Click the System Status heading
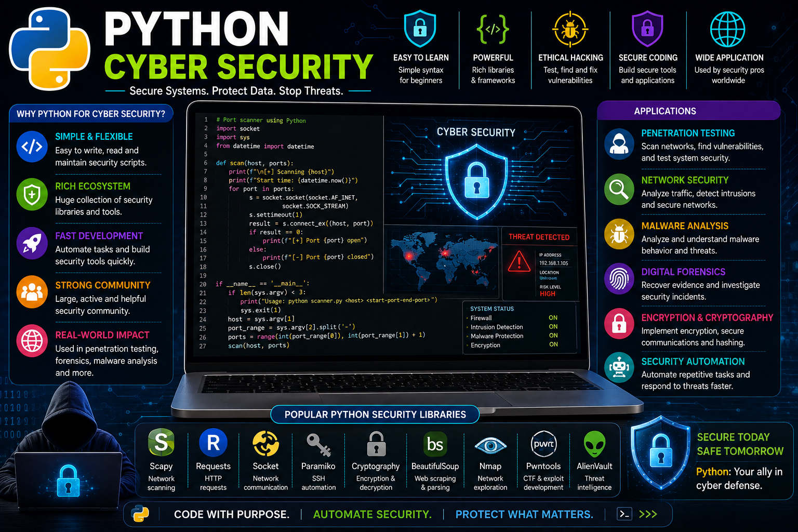798x532 pixels. [x=492, y=309]
